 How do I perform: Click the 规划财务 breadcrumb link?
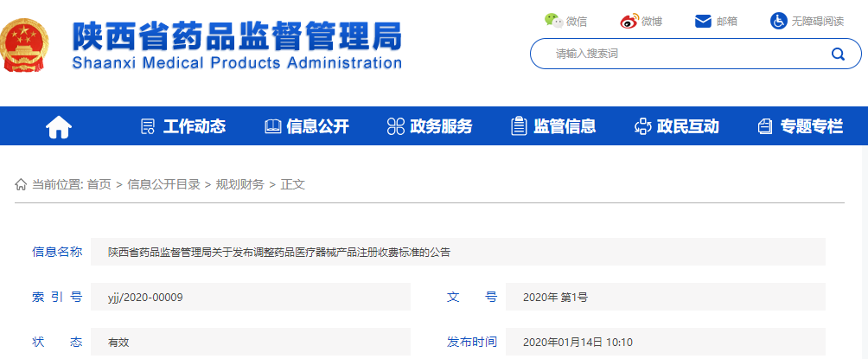pyautogui.click(x=240, y=184)
